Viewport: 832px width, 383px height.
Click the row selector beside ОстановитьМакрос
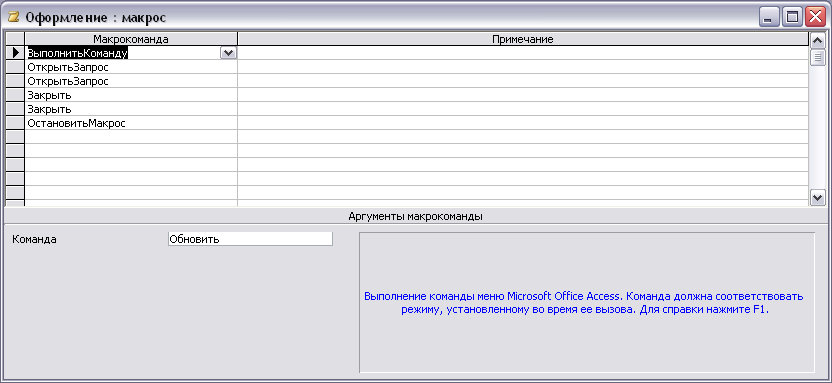(x=15, y=123)
